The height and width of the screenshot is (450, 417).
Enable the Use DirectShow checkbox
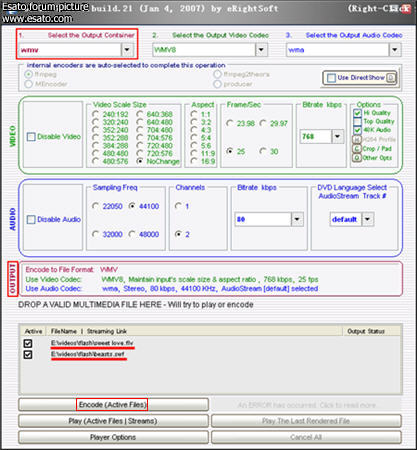[x=331, y=78]
